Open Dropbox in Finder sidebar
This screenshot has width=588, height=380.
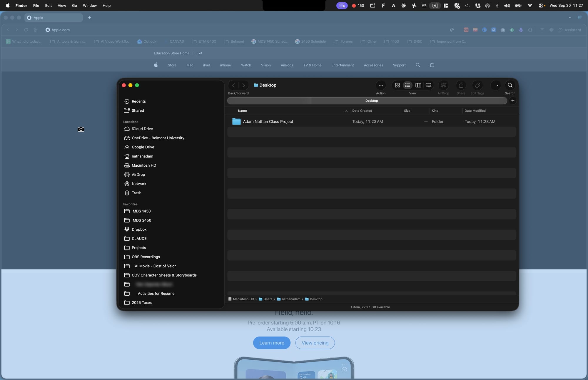pyautogui.click(x=139, y=229)
